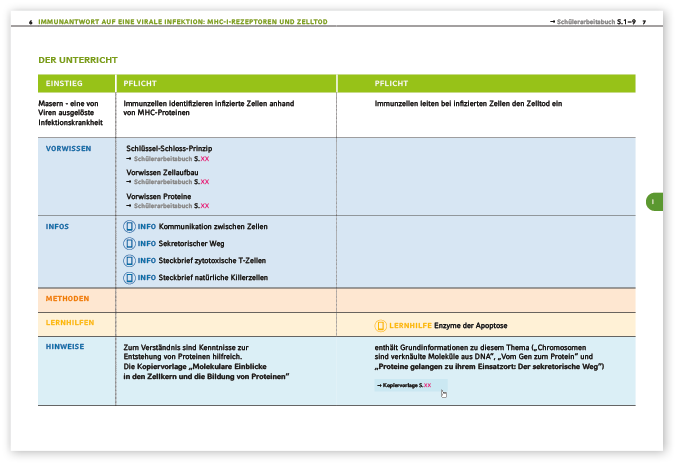Click the INFOS row label
The height and width of the screenshot is (465, 677).
(x=57, y=227)
